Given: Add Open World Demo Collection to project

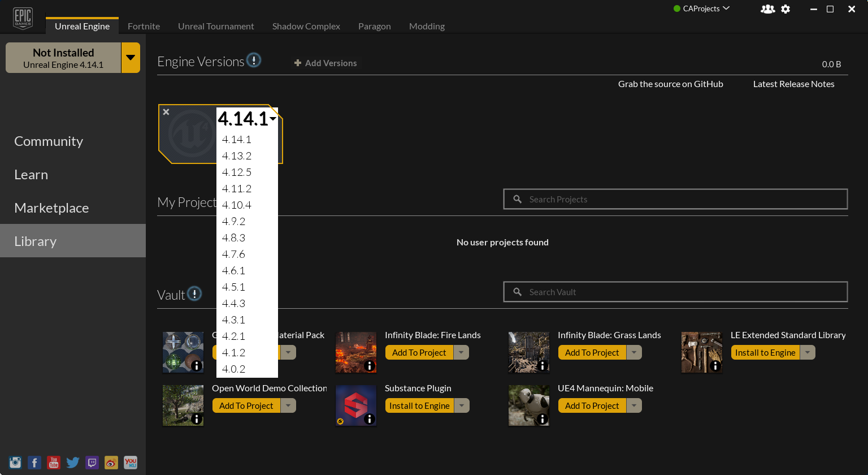Looking at the screenshot, I should (246, 405).
